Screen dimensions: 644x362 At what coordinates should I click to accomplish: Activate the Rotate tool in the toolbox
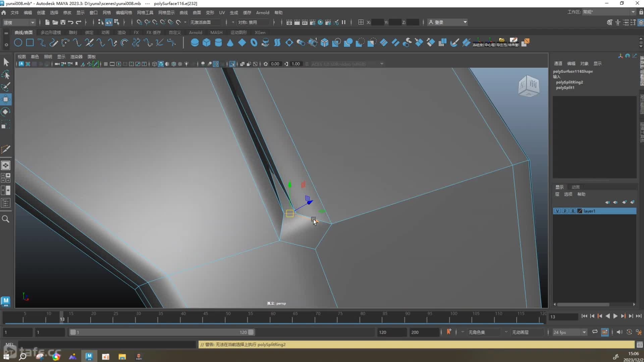tap(6, 112)
